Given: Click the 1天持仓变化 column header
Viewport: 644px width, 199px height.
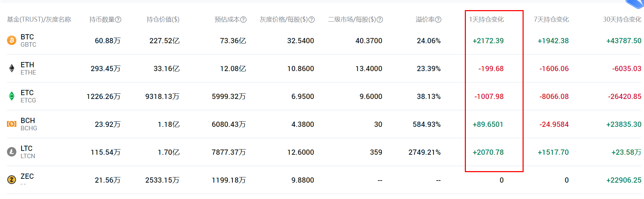Looking at the screenshot, I should pyautogui.click(x=486, y=20).
